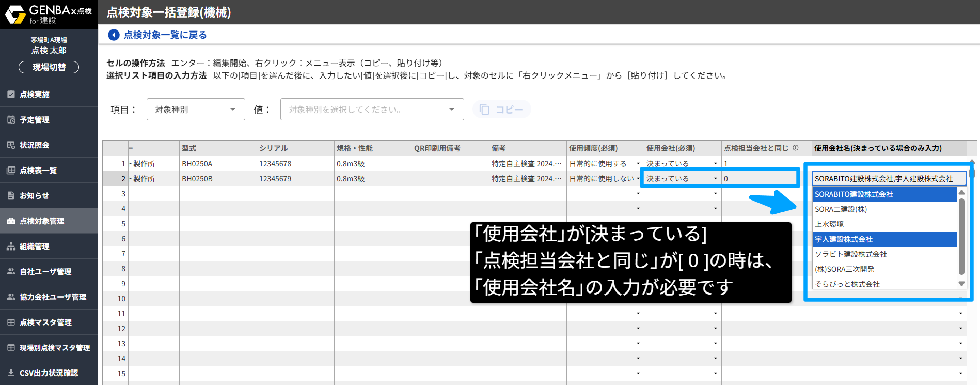Click the 予定管理 calendar icon

tap(11, 119)
